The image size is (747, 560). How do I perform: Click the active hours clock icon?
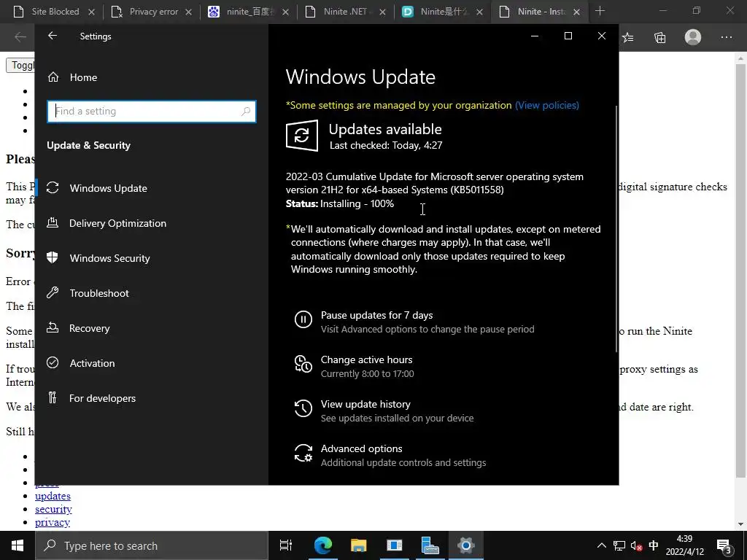point(303,364)
